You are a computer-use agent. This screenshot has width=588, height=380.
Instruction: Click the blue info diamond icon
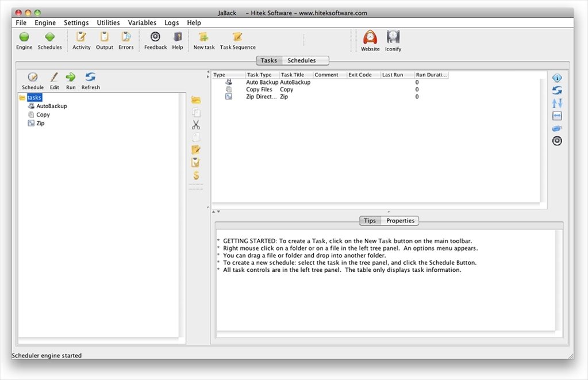[x=557, y=78]
